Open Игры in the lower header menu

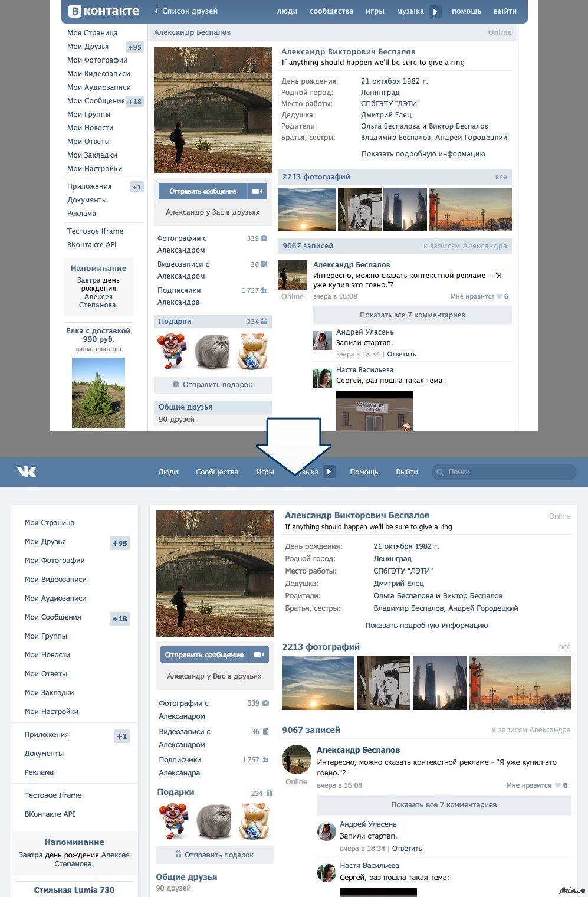click(x=265, y=472)
